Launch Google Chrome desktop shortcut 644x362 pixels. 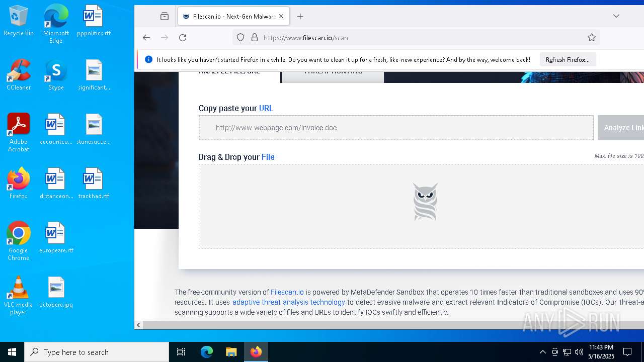[19, 241]
